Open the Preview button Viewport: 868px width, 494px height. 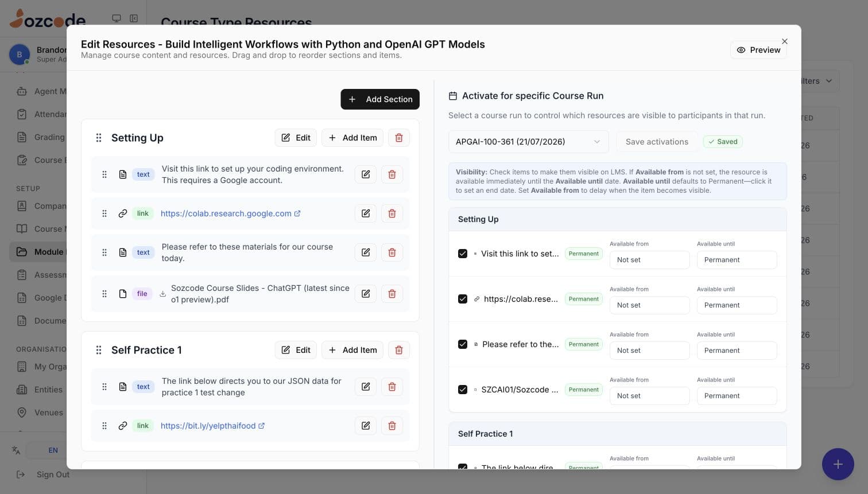point(758,50)
